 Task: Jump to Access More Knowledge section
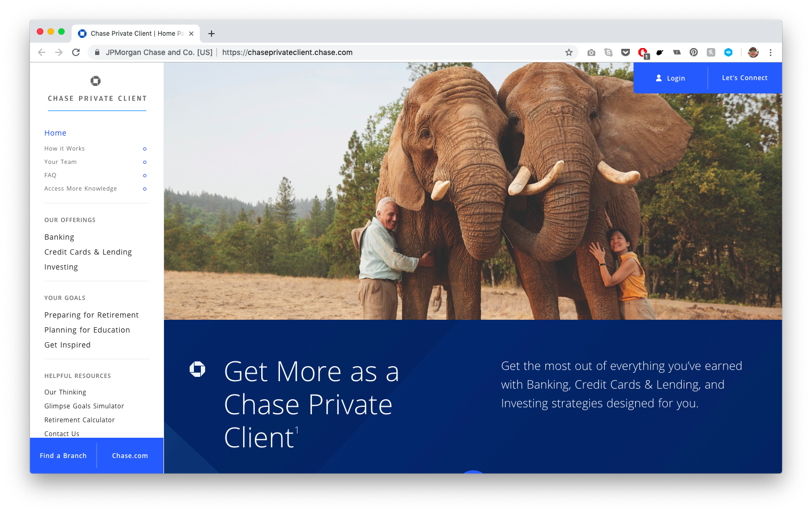(81, 188)
